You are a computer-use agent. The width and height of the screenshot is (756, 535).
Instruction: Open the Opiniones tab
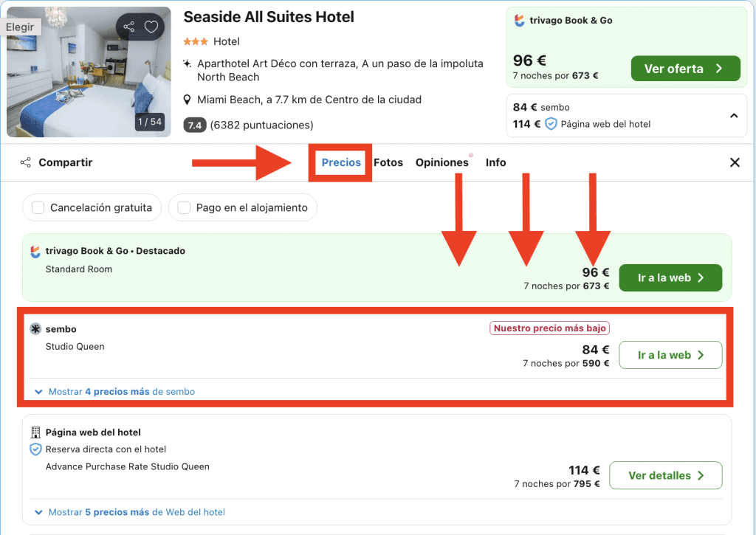(441, 162)
